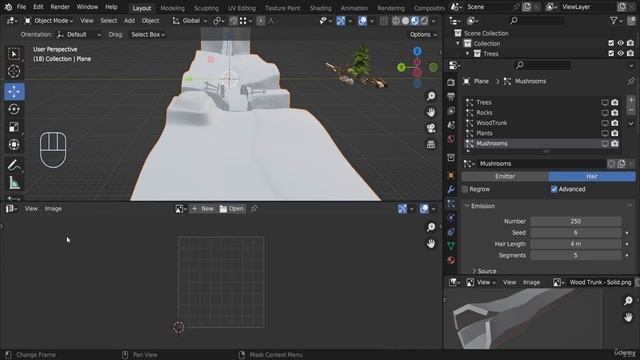
Task: Pin the properties editor context
Action: (631, 81)
